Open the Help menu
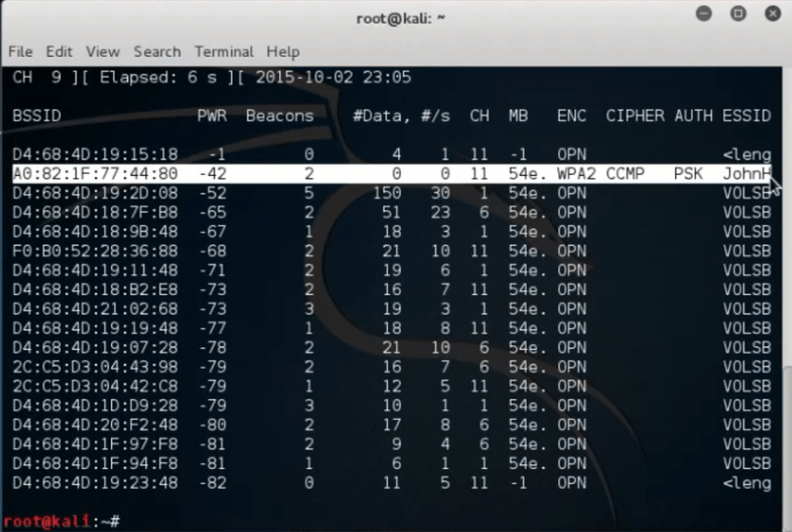The image size is (792, 532). pyautogui.click(x=282, y=52)
